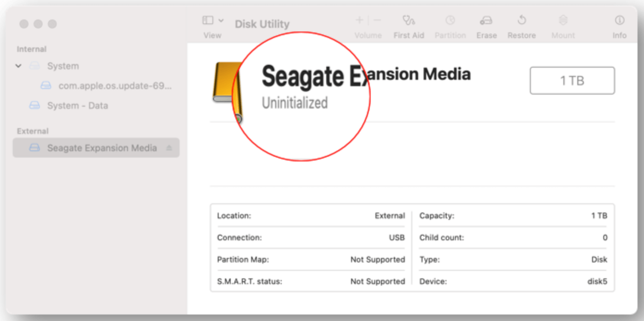Select the System volume in the sidebar
644x321 pixels.
pyautogui.click(x=63, y=66)
